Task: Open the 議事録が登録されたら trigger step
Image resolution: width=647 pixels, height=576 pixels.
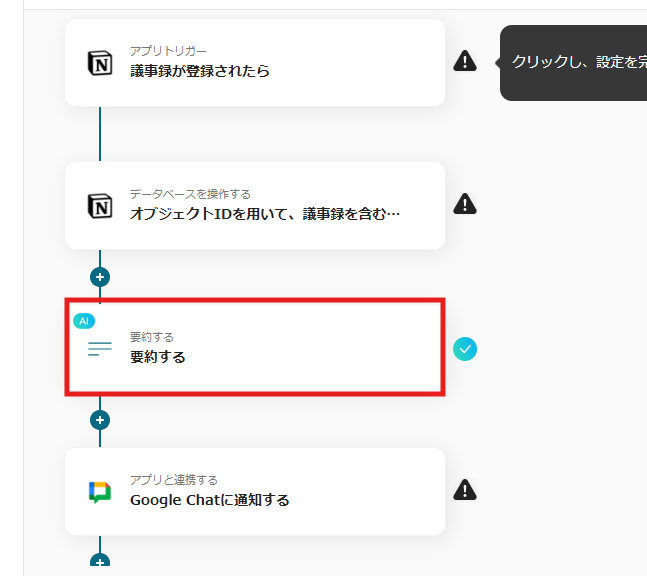Action: pyautogui.click(x=255, y=63)
